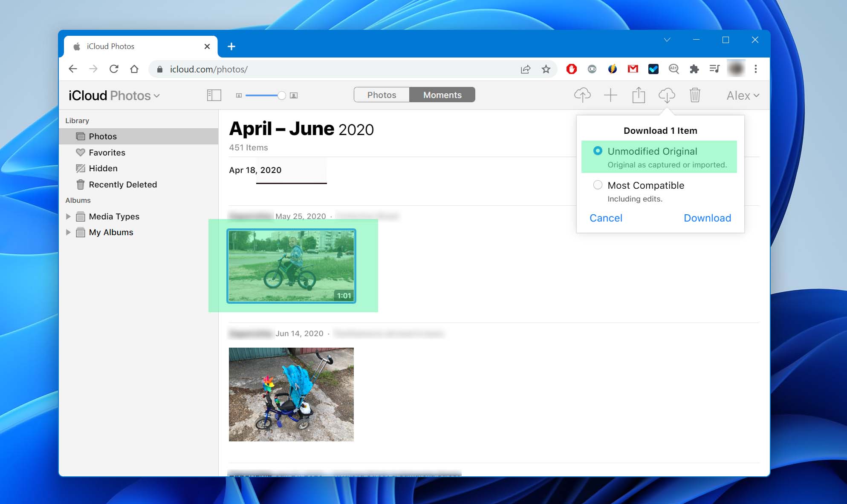Image resolution: width=847 pixels, height=504 pixels.
Task: Click the Download link in popup
Action: [x=707, y=218]
